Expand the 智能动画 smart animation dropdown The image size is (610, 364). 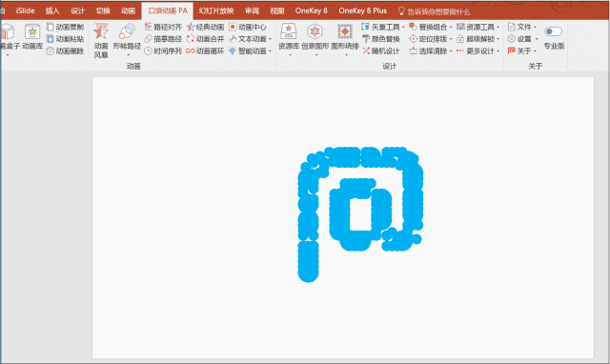coord(270,51)
